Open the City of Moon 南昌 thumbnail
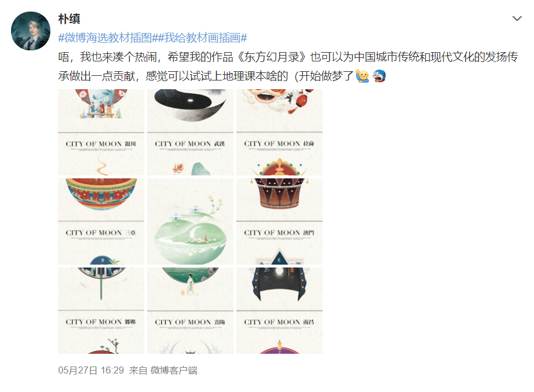The height and width of the screenshot is (392, 534). point(280,310)
